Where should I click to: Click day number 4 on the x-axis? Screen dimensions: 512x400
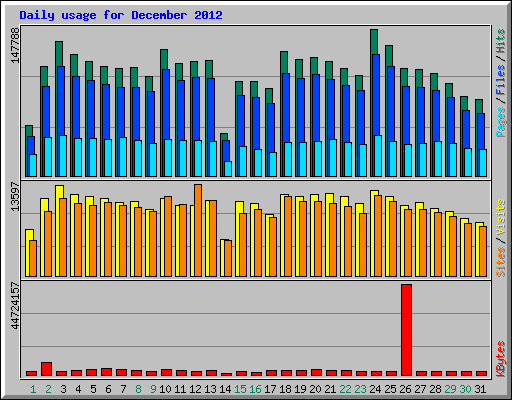pyautogui.click(x=78, y=389)
